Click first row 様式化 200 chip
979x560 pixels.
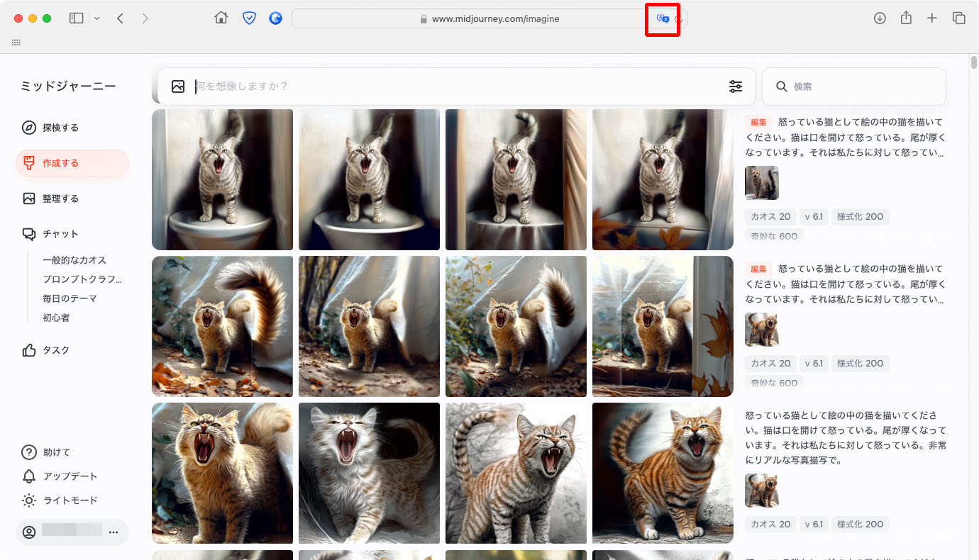tap(860, 217)
